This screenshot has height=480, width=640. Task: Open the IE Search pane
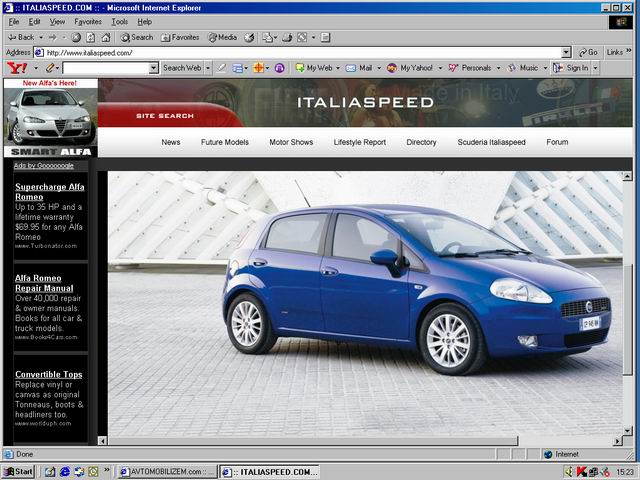coord(137,38)
